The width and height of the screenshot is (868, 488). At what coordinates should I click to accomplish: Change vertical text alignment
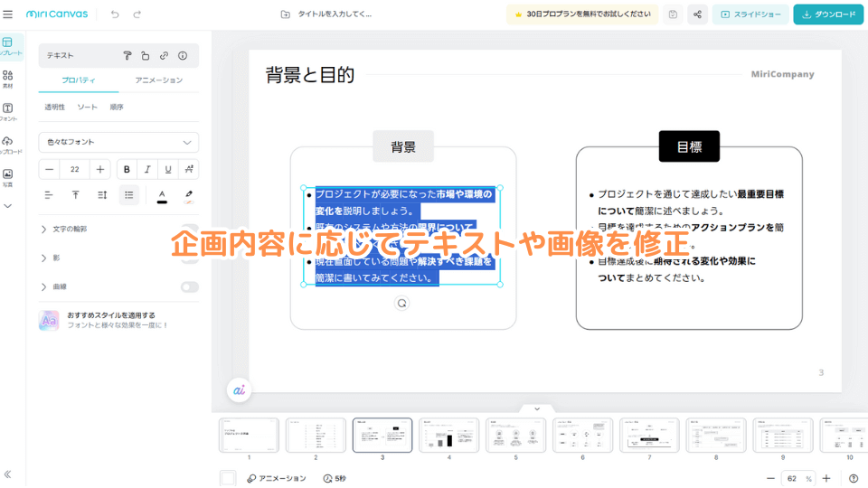pos(75,195)
